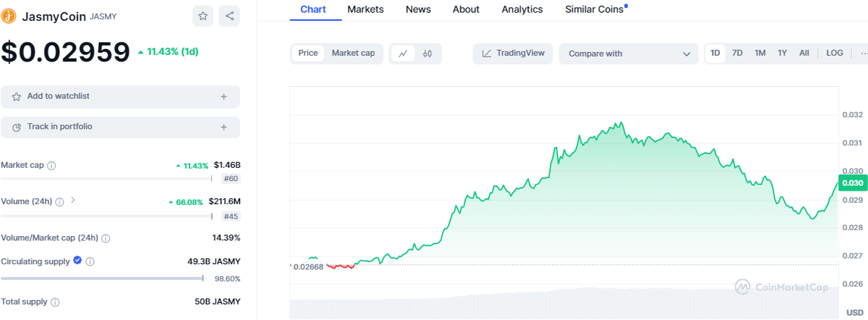Image resolution: width=868 pixels, height=320 pixels.
Task: Open the TradingView chart button
Action: point(513,53)
